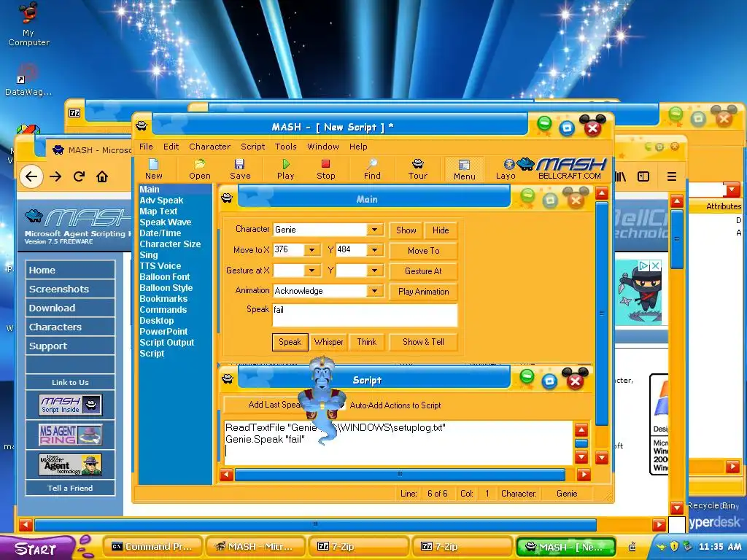The image size is (747, 560).
Task: Click the MASH Script Inside badge
Action: [71, 405]
